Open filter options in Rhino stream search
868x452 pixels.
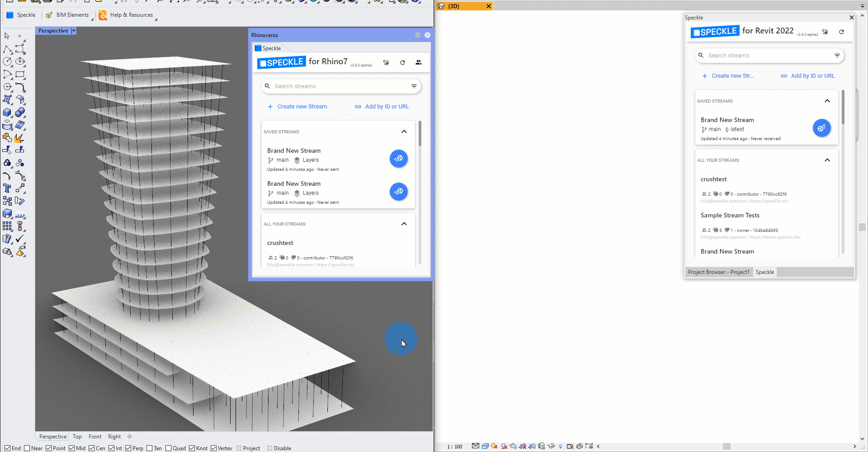(x=414, y=86)
